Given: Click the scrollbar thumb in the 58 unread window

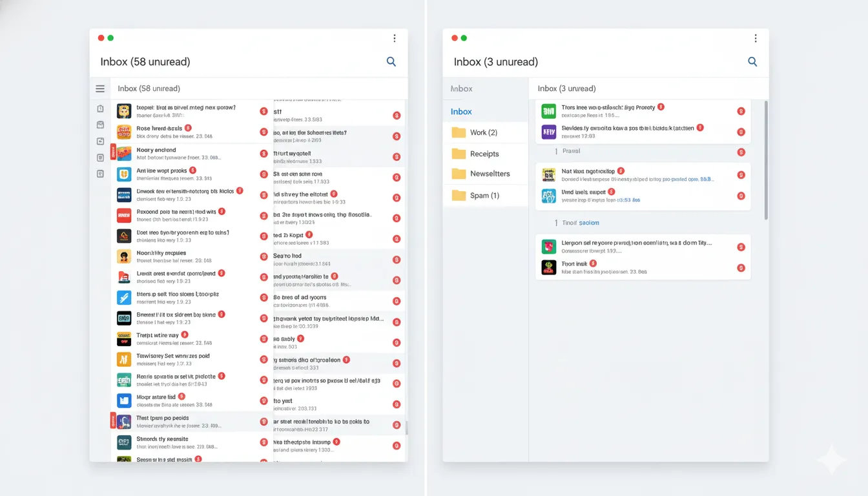Looking at the screenshot, I should 406,427.
